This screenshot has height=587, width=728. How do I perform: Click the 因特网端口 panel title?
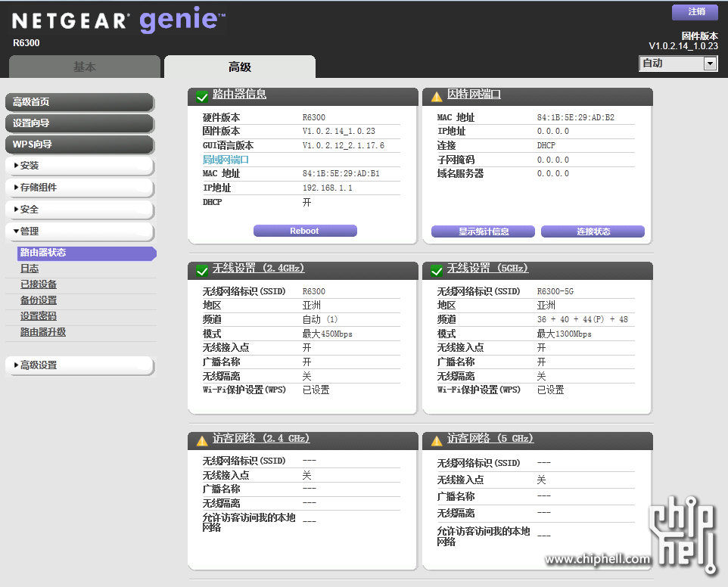tap(474, 95)
